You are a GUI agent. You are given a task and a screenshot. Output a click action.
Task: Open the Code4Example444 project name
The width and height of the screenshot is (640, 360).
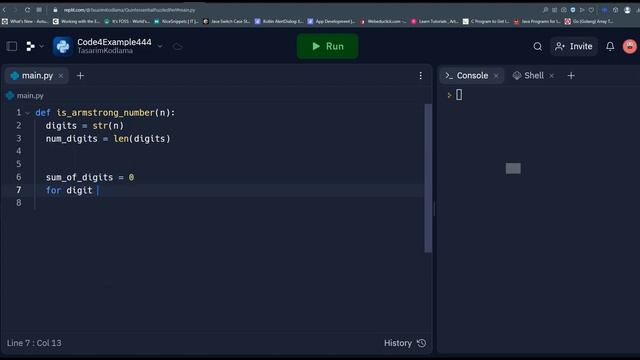(114, 42)
